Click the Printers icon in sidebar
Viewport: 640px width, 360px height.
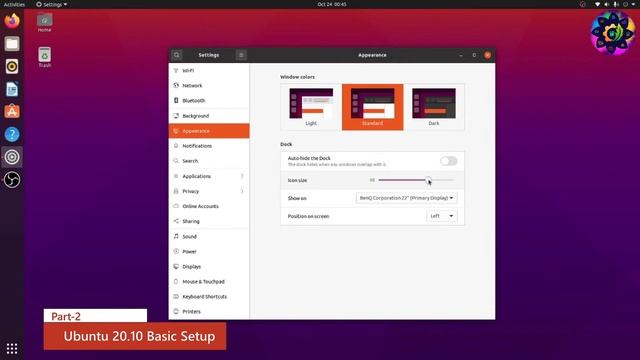point(176,311)
